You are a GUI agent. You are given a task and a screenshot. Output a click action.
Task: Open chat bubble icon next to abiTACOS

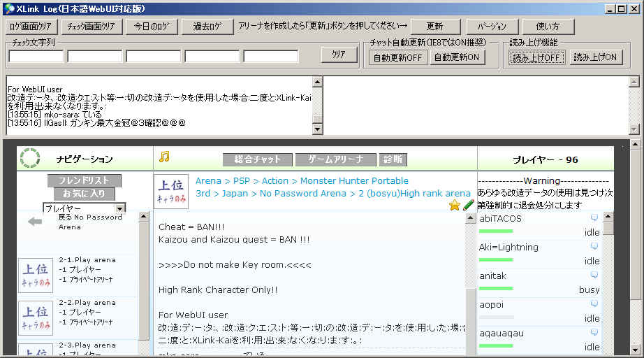(x=594, y=217)
